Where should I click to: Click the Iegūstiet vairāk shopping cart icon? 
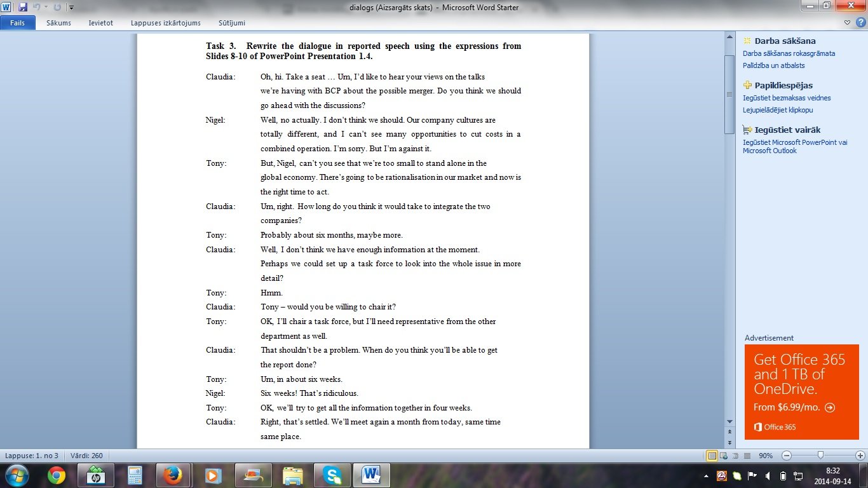click(x=747, y=130)
